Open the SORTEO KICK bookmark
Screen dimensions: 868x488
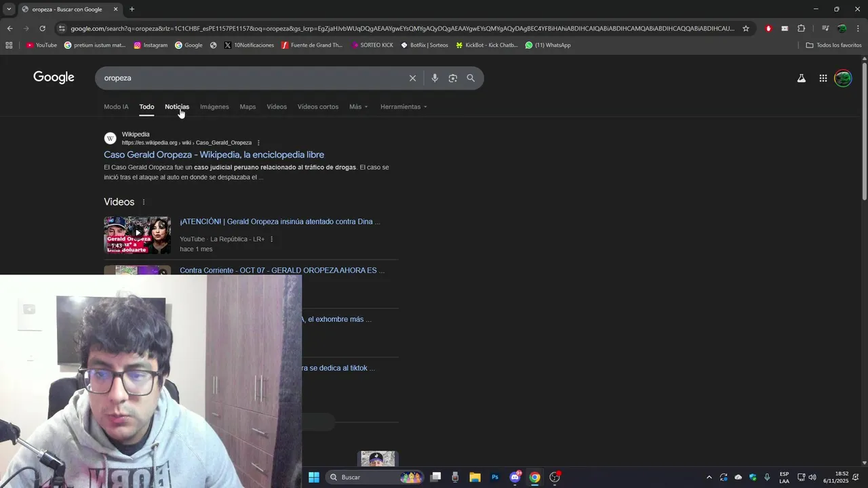click(x=372, y=45)
